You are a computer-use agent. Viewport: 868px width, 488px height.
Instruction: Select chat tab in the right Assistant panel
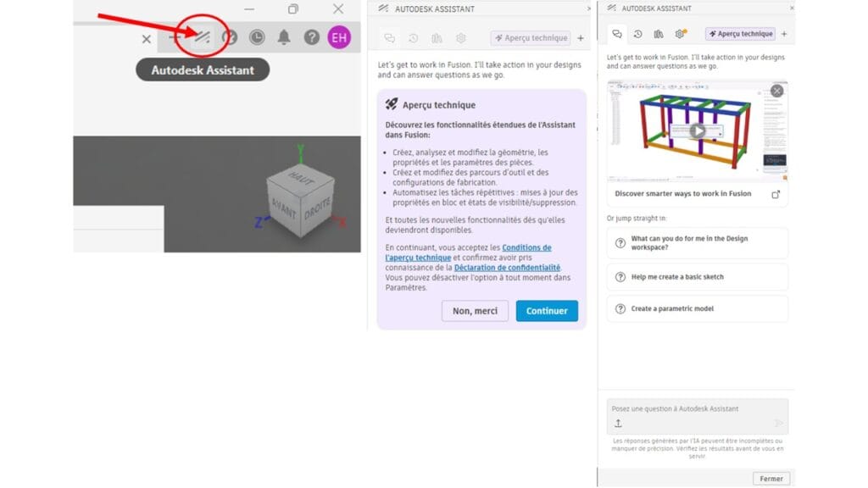pos(617,34)
